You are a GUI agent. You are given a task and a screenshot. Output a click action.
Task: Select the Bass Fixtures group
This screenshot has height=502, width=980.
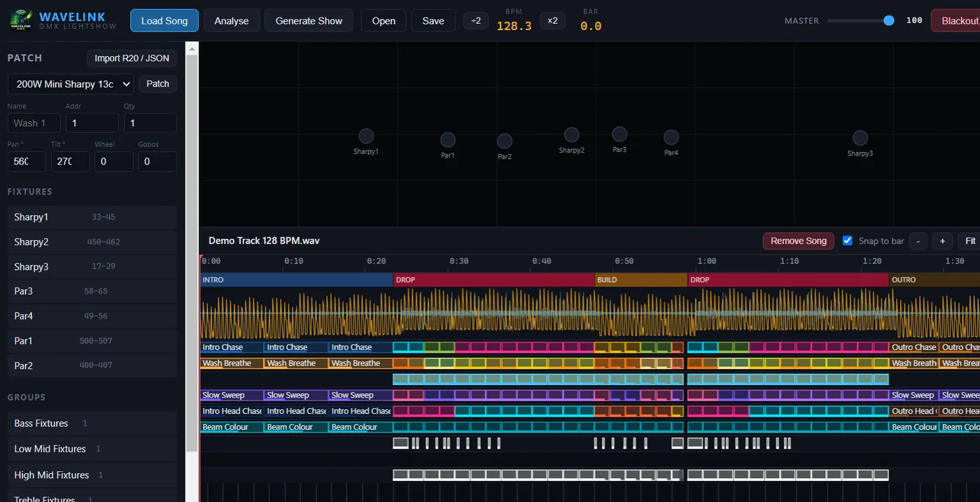(x=92, y=424)
